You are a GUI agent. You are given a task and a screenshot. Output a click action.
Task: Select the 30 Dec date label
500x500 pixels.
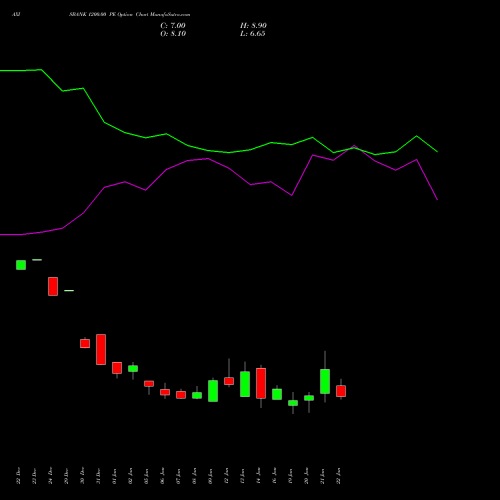(82, 476)
